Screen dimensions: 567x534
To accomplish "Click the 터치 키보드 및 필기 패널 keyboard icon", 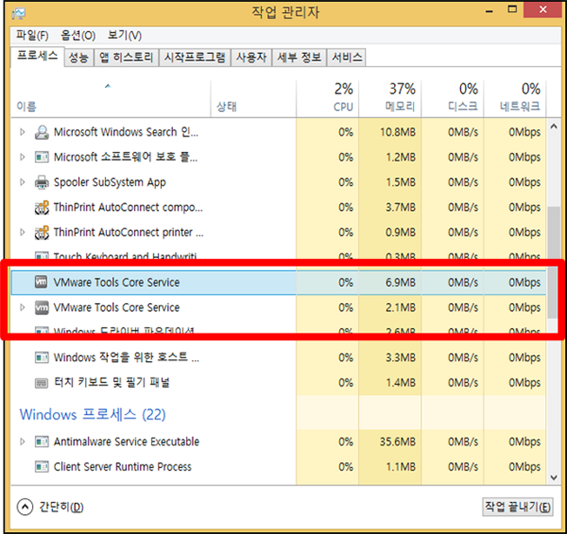I will tap(41, 383).
